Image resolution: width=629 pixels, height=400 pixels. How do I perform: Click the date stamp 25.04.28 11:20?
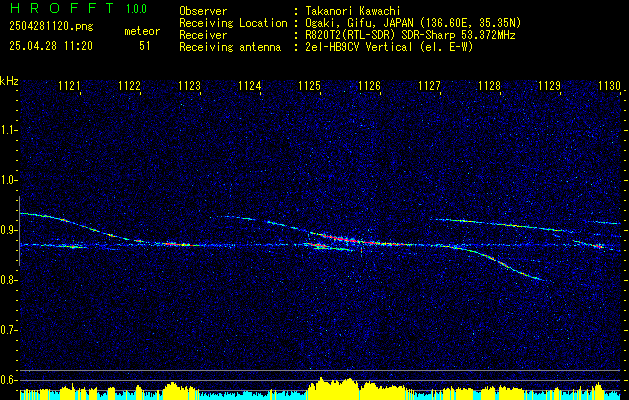click(x=51, y=46)
